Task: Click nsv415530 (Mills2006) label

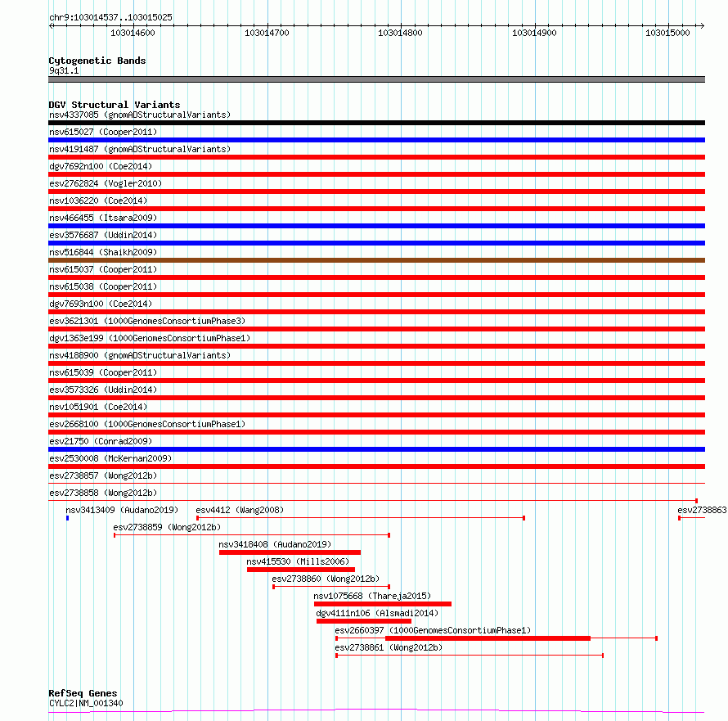Action: (x=298, y=561)
